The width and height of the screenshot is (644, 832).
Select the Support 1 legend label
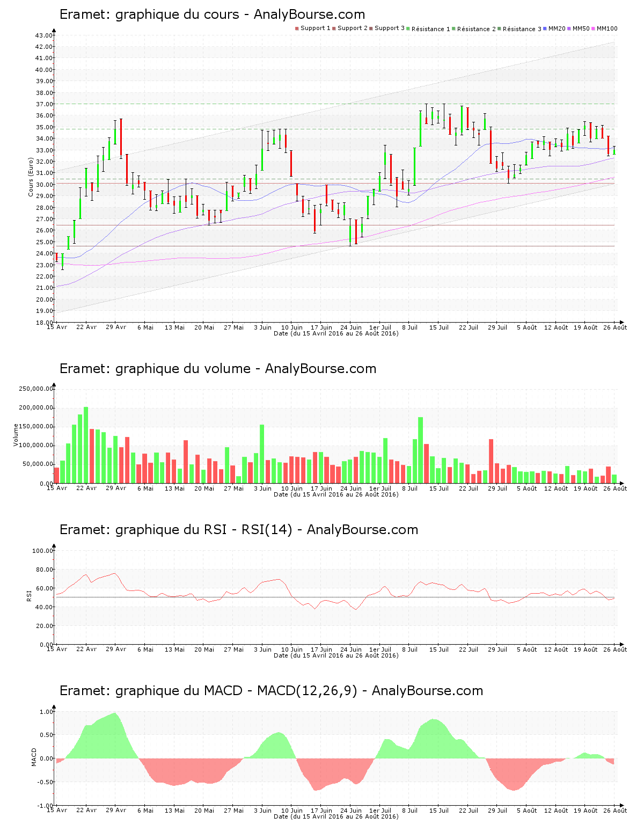[316, 28]
